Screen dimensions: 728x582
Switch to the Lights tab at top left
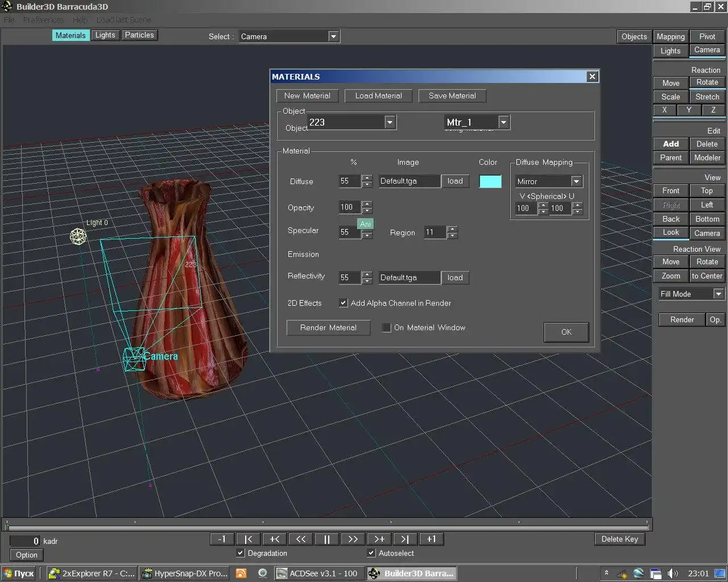pyautogui.click(x=105, y=35)
